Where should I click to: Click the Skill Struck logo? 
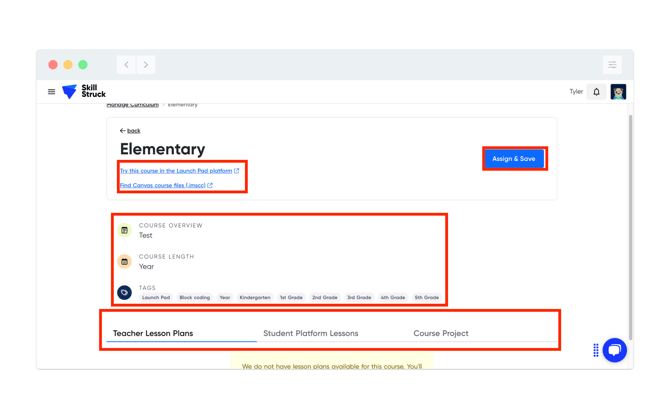tap(84, 92)
